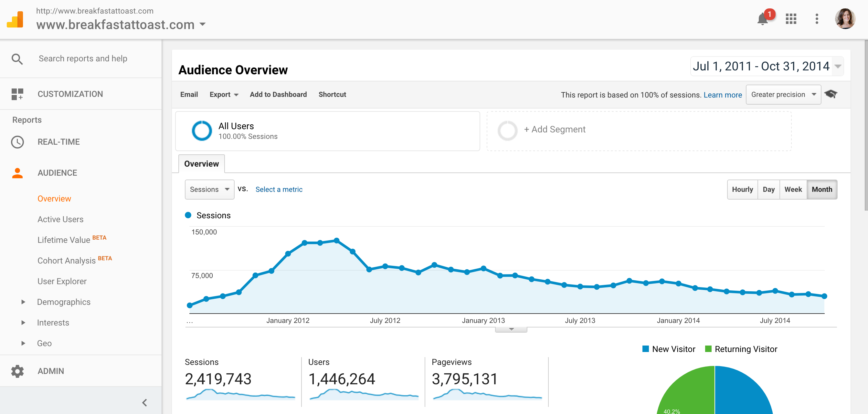The image size is (868, 414).
Task: Expand the Geo section
Action: (x=23, y=343)
